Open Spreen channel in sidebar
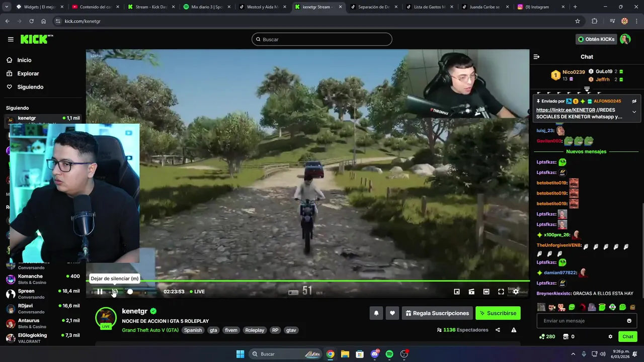 tap(43, 294)
